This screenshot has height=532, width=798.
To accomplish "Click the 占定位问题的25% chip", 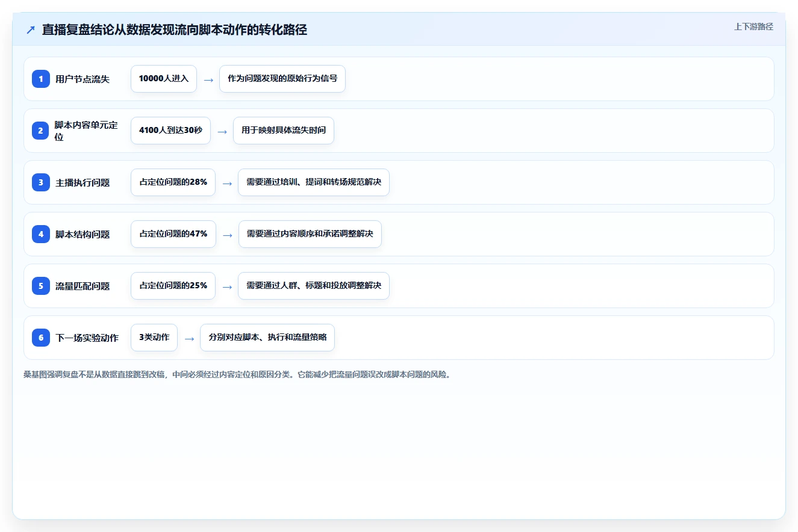I will (x=173, y=286).
